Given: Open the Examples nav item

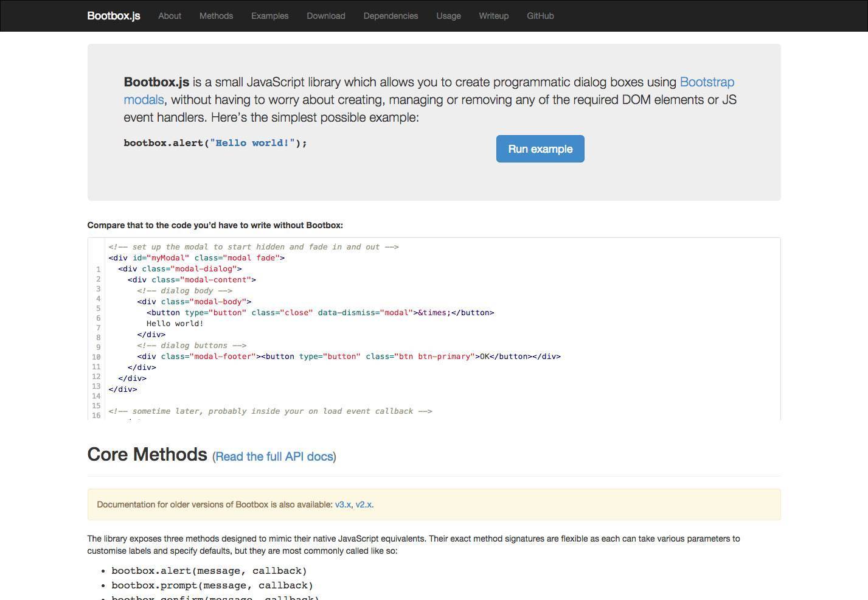Looking at the screenshot, I should [x=269, y=16].
